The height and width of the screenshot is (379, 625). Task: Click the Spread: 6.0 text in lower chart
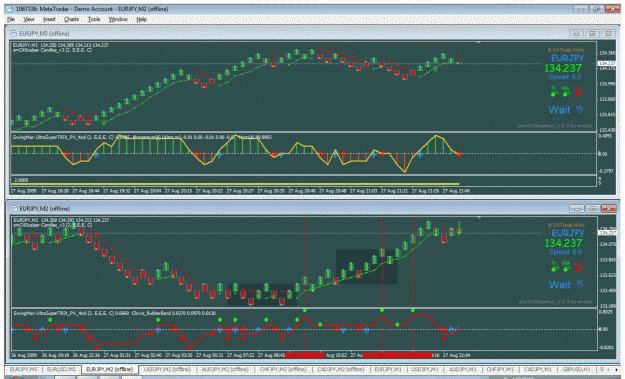[x=565, y=252]
